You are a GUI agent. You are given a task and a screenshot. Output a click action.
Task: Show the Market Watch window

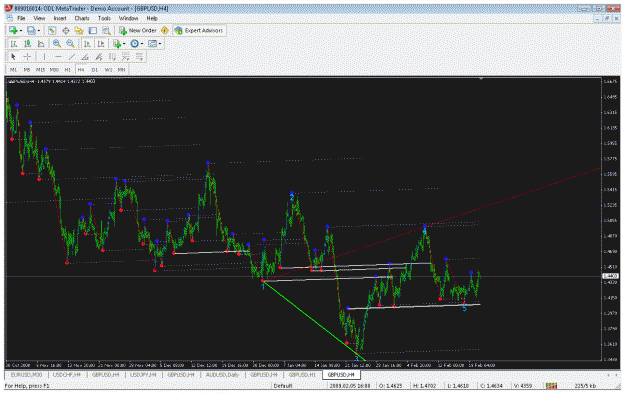point(52,30)
